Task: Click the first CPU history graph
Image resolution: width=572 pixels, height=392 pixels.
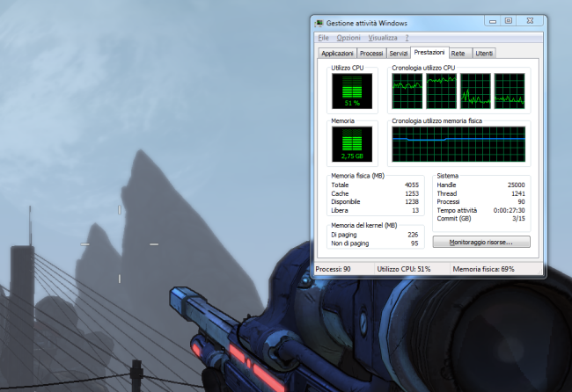Action: 407,91
